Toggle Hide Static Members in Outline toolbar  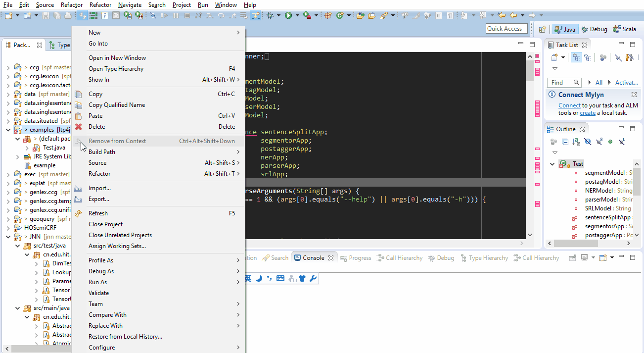(x=599, y=142)
